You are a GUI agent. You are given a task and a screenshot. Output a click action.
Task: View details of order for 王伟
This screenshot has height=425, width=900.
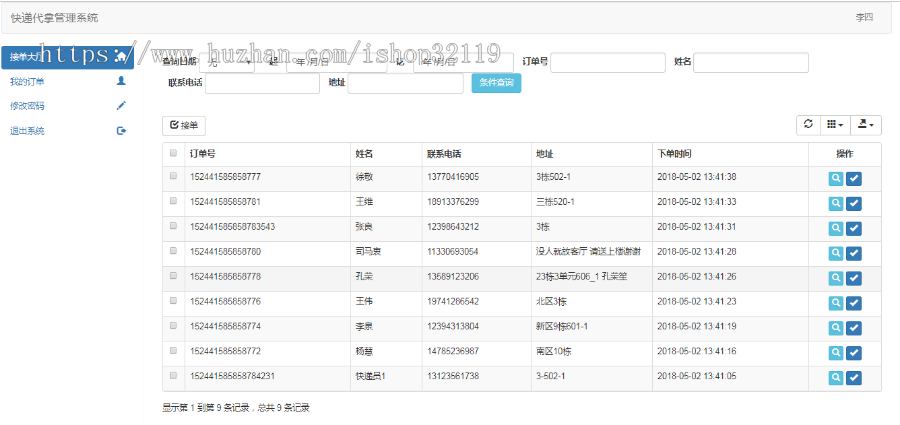836,303
